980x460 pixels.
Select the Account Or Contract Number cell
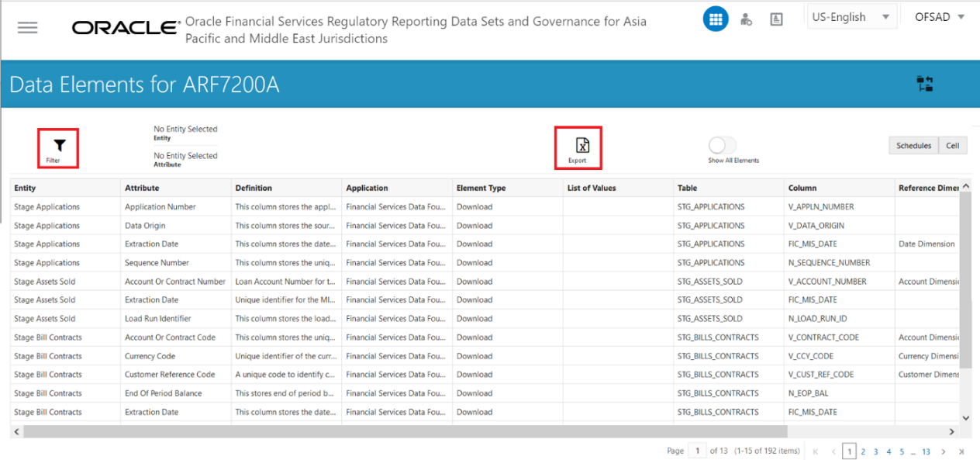tap(176, 282)
